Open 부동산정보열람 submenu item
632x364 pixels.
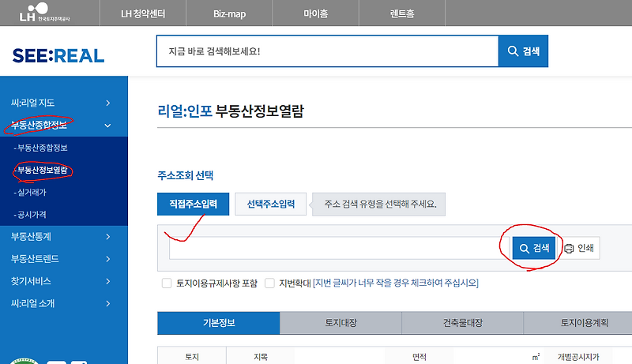(41, 170)
